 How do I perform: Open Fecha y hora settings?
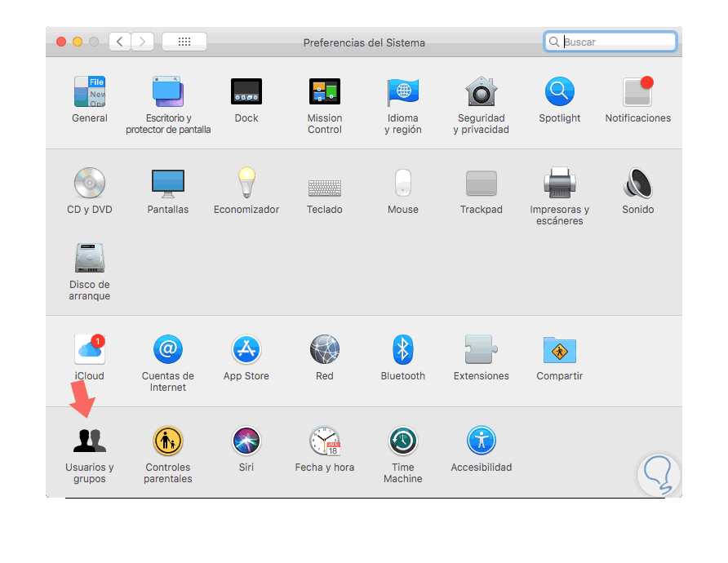pos(325,441)
